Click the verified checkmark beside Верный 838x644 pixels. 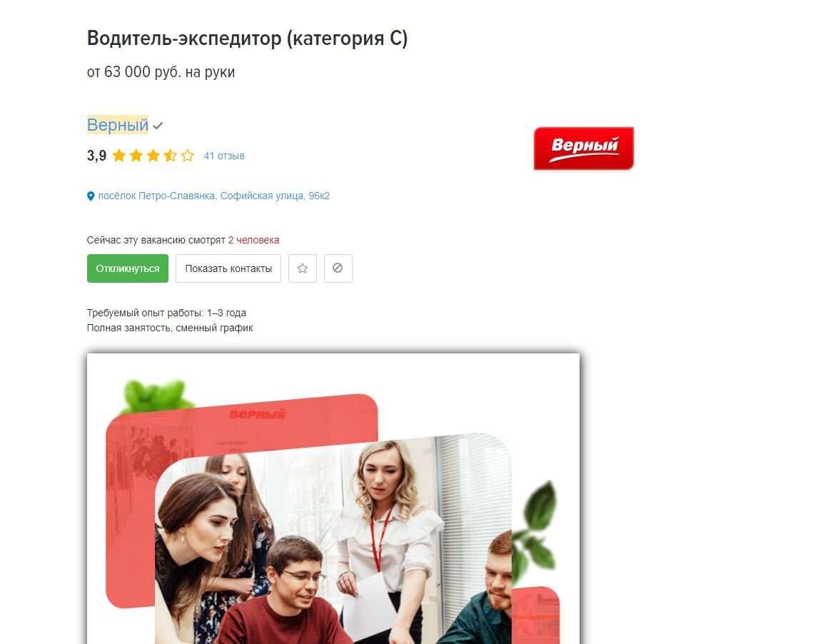[x=158, y=126]
